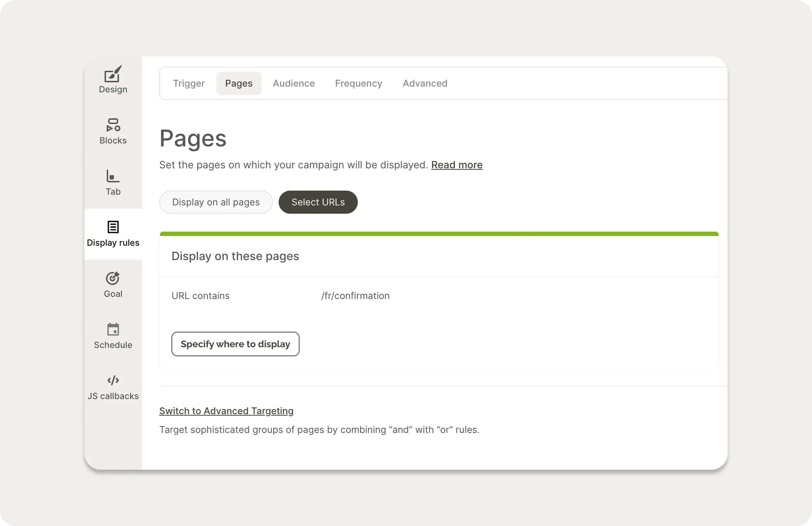Screen dimensions: 812x526
Task: Select the Display rules icon
Action: coord(113,227)
